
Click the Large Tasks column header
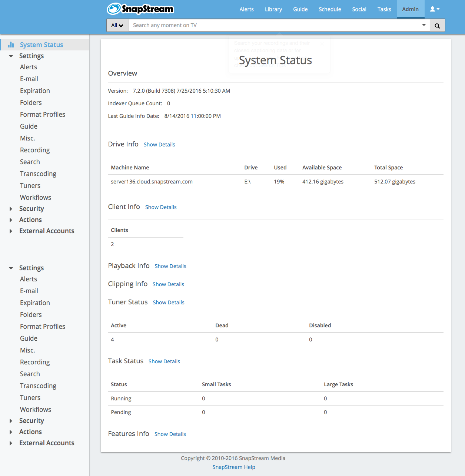[x=338, y=384]
